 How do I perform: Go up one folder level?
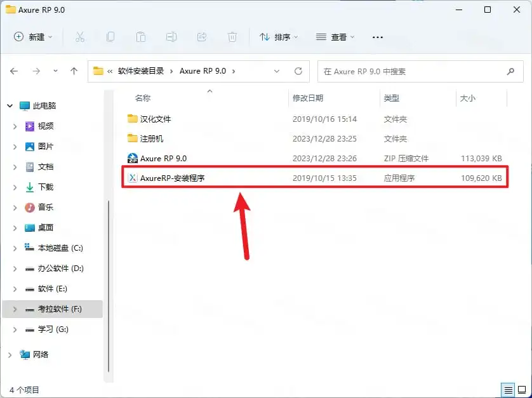pyautogui.click(x=74, y=71)
